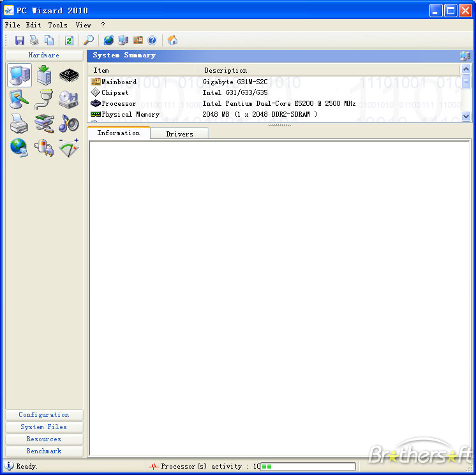The width and height of the screenshot is (476, 475).
Task: Open the Tools menu
Action: (58, 25)
